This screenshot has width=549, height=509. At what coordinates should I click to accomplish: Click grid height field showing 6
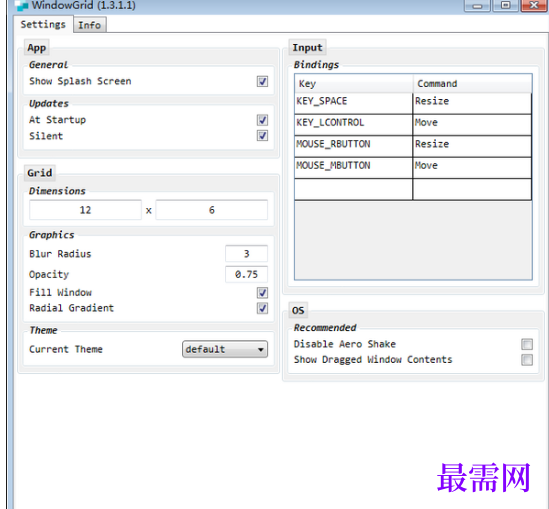pyautogui.click(x=211, y=210)
